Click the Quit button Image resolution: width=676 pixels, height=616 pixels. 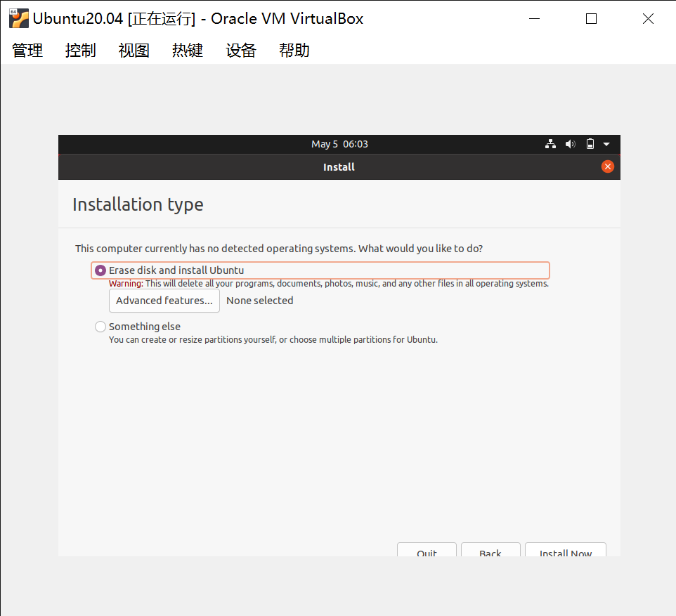tap(427, 550)
